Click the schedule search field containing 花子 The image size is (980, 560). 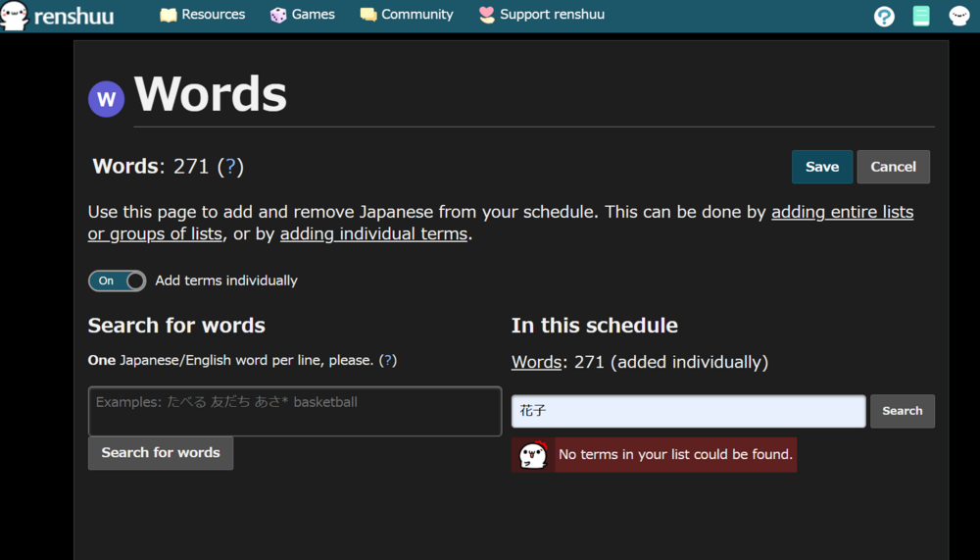coord(688,411)
